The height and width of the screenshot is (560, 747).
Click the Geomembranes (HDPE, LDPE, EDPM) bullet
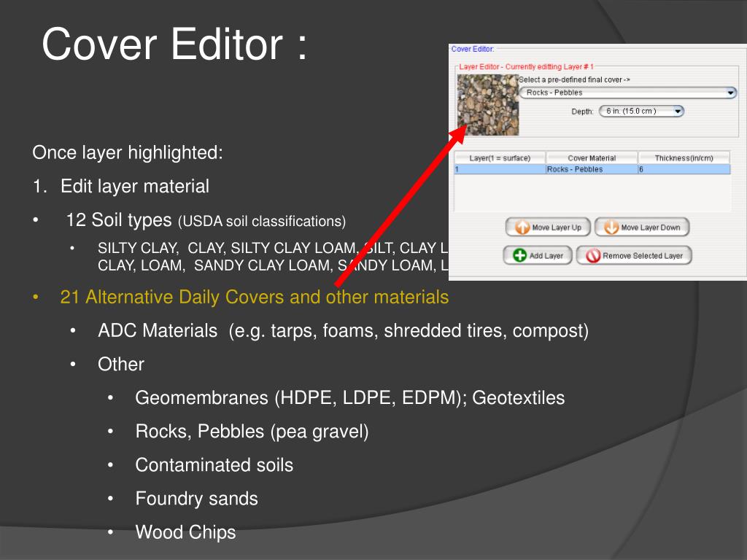[349, 397]
